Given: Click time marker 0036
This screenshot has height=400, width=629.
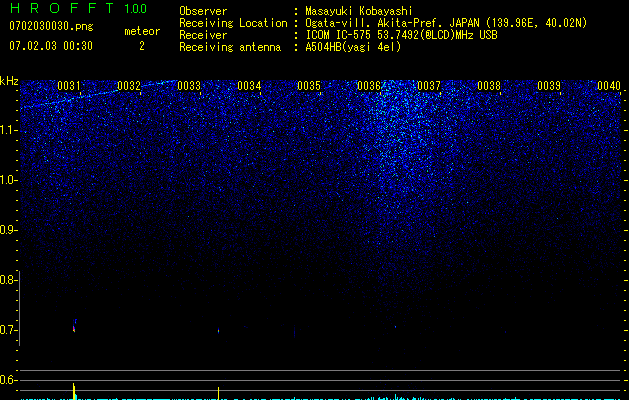Looking at the screenshot, I should click(369, 86).
